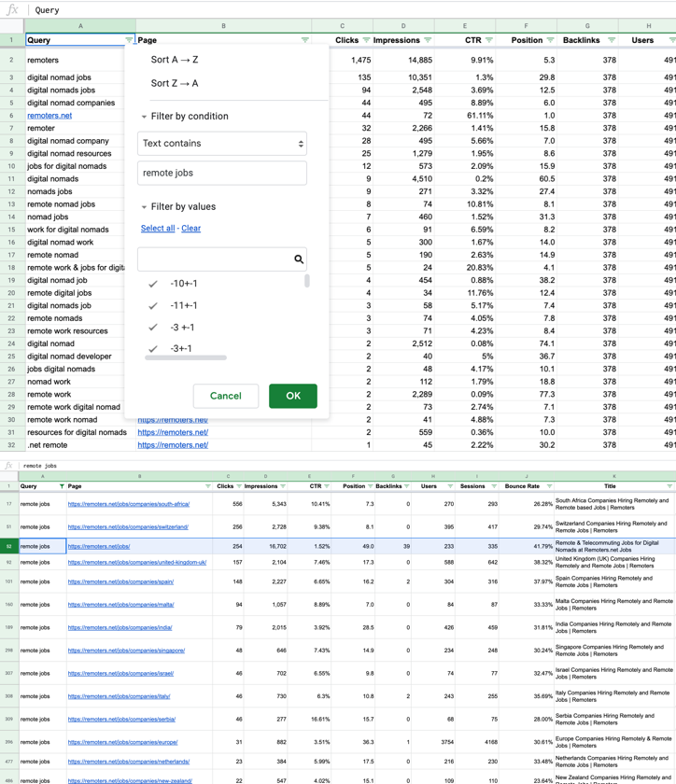Uncheck the -3 +-1 filter value
This screenshot has height=784, width=676.
click(153, 328)
